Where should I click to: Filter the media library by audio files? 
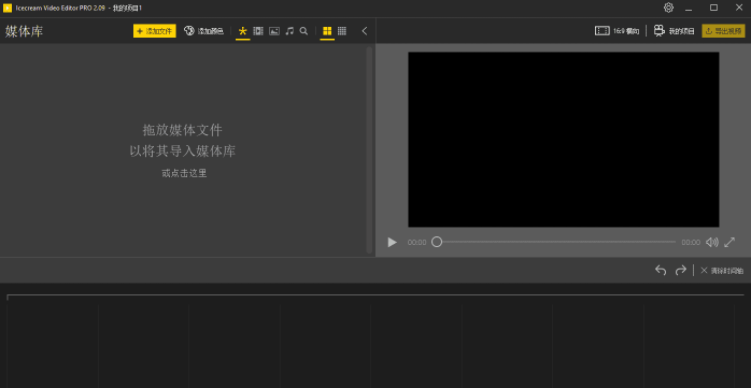[289, 31]
